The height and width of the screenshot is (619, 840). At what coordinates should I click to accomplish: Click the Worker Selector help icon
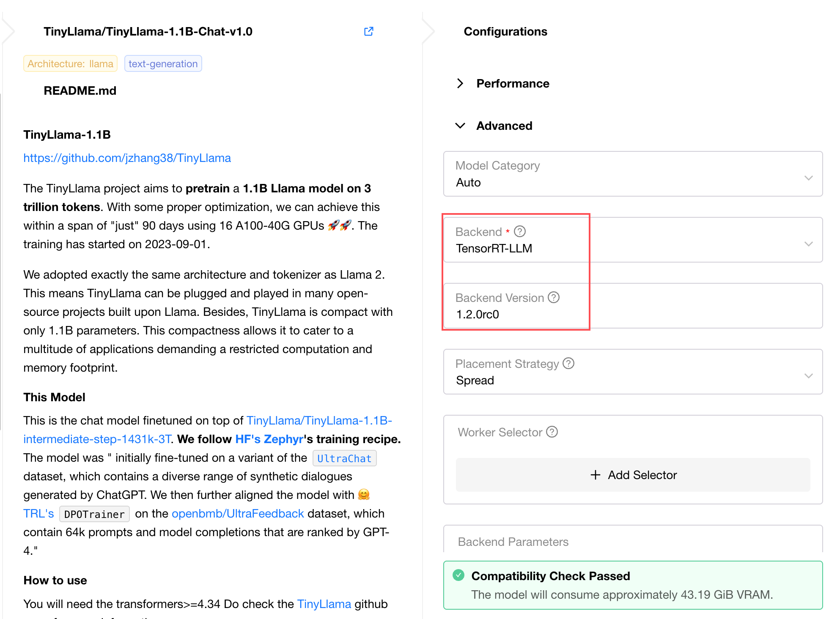(552, 432)
